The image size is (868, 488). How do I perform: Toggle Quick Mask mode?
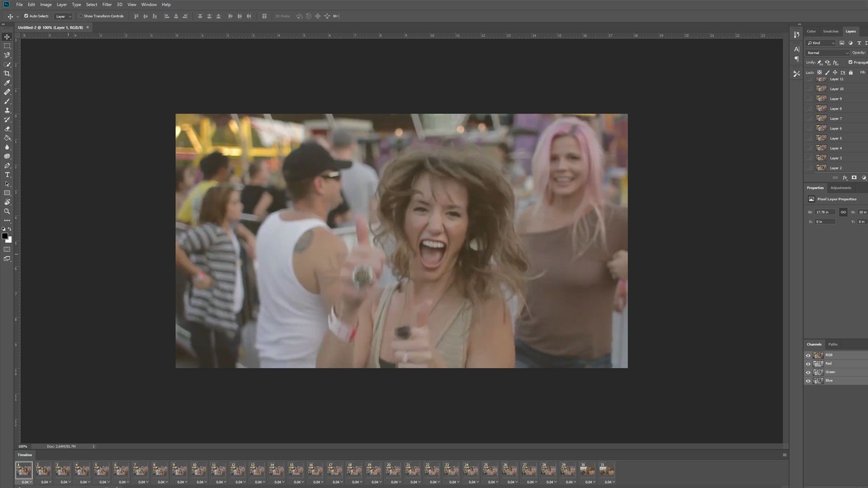click(x=7, y=249)
